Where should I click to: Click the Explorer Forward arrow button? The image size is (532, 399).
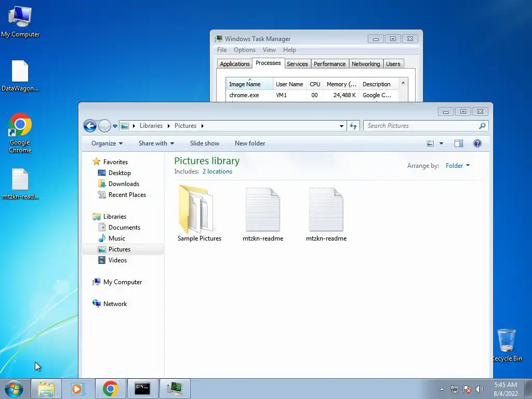(104, 126)
